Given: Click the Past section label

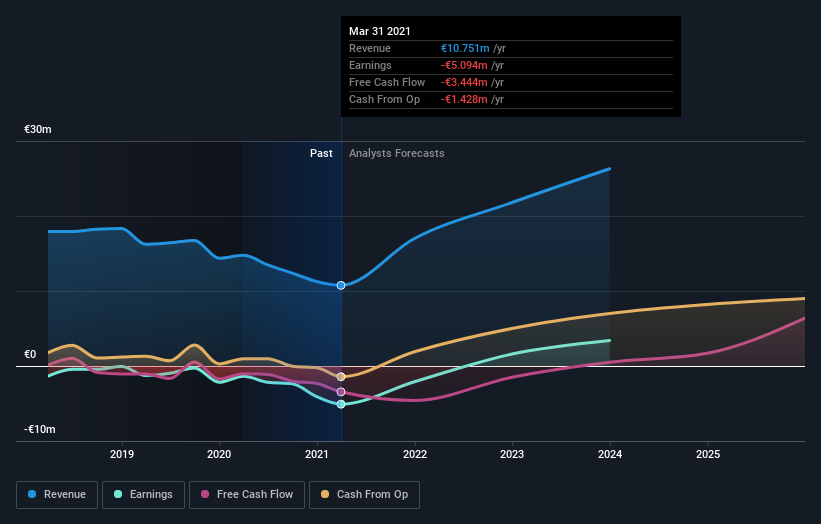Looking at the screenshot, I should coord(321,153).
